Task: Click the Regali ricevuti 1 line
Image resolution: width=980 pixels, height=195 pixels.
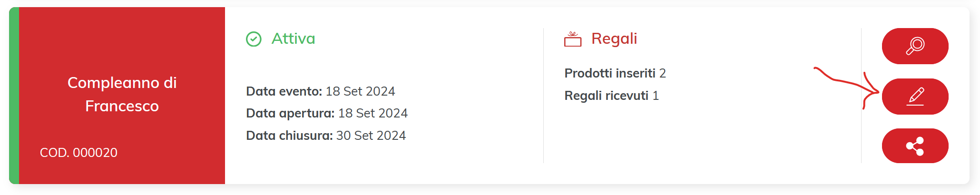Action: (612, 96)
